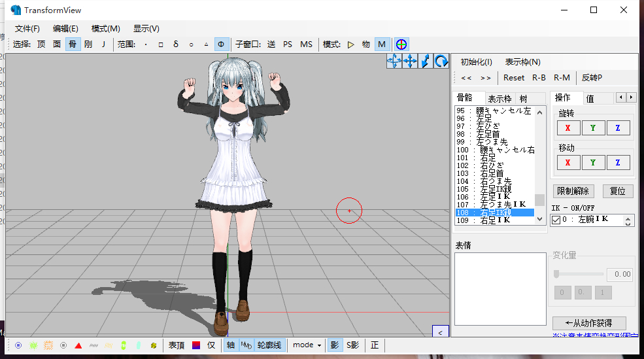
Task: Click the colored crosshair target icon in toolbar
Action: click(x=401, y=44)
